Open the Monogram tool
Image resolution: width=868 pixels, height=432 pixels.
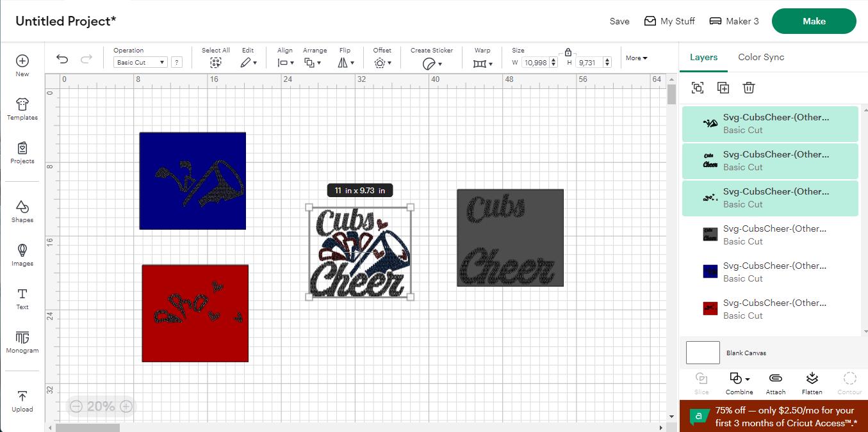coord(22,342)
